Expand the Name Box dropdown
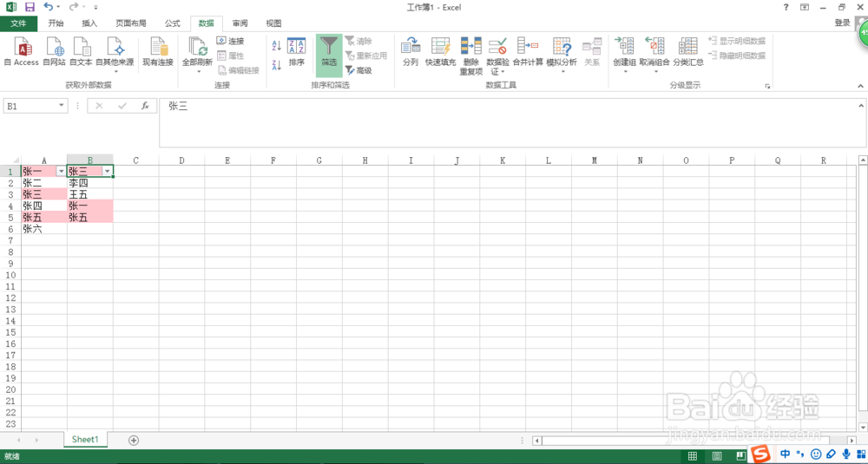Image resolution: width=868 pixels, height=464 pixels. pyautogui.click(x=62, y=106)
